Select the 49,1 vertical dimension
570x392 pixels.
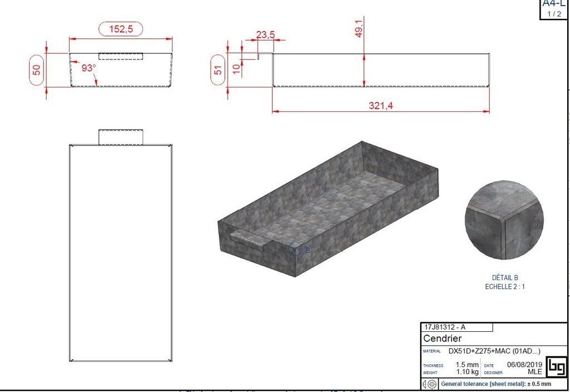[x=359, y=28]
